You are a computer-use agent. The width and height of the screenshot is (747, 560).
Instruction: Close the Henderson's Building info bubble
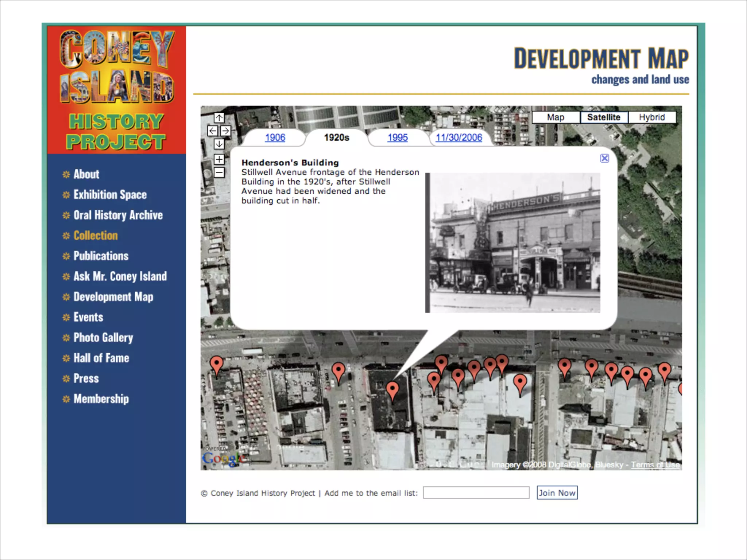point(604,158)
